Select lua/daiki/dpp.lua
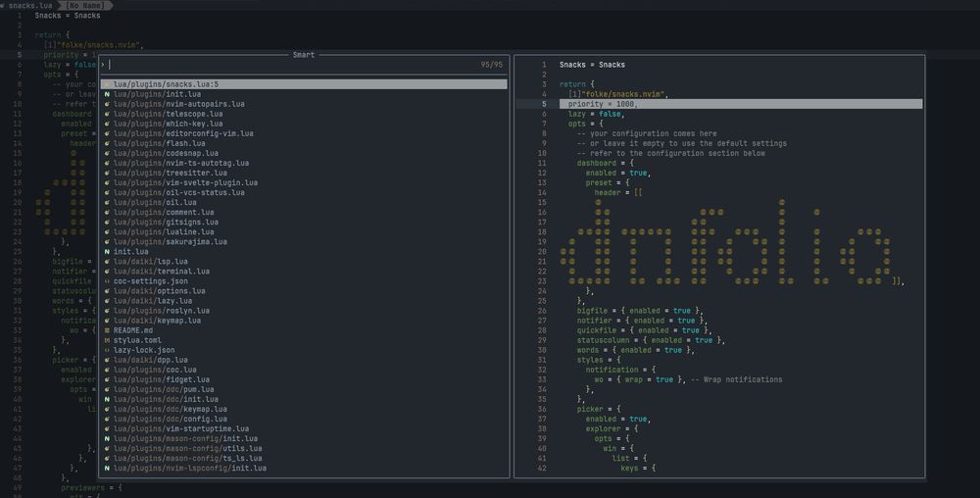Viewport: 980px width, 498px height. (x=150, y=360)
